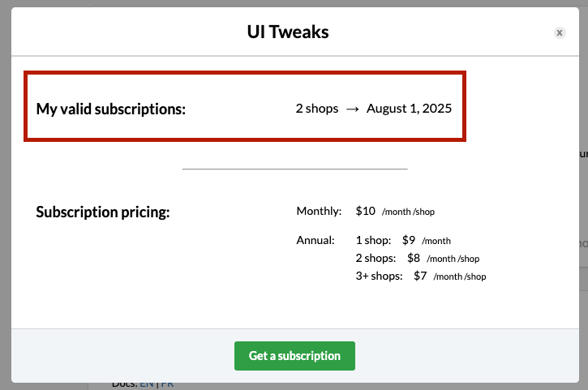Screen dimensions: 588x390
Task: Click the $8 per shop price
Action: [x=414, y=258]
